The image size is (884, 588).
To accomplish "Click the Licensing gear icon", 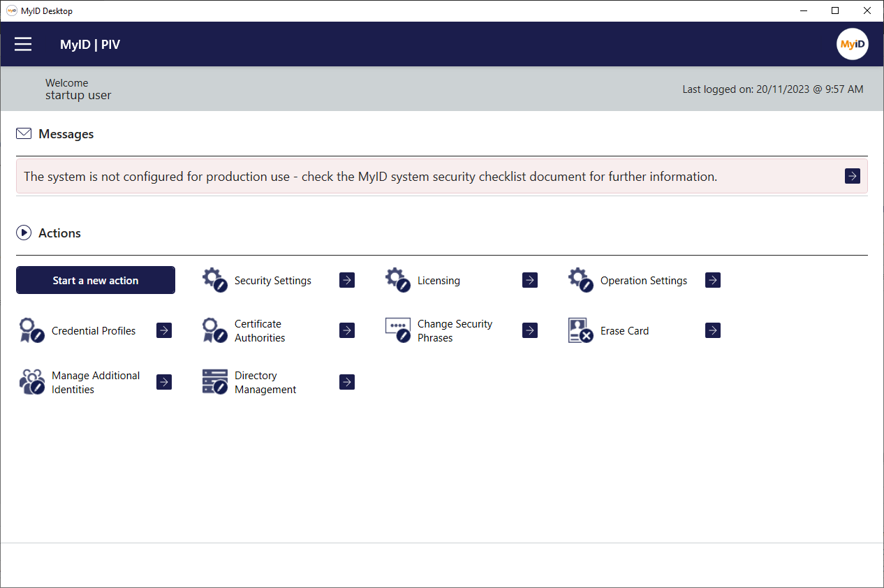I will (398, 279).
